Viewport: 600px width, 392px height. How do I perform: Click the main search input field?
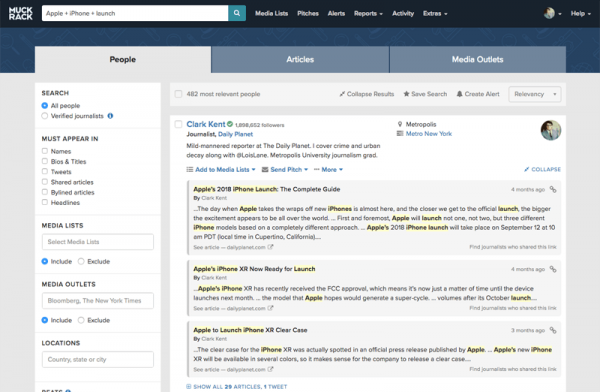click(x=135, y=13)
